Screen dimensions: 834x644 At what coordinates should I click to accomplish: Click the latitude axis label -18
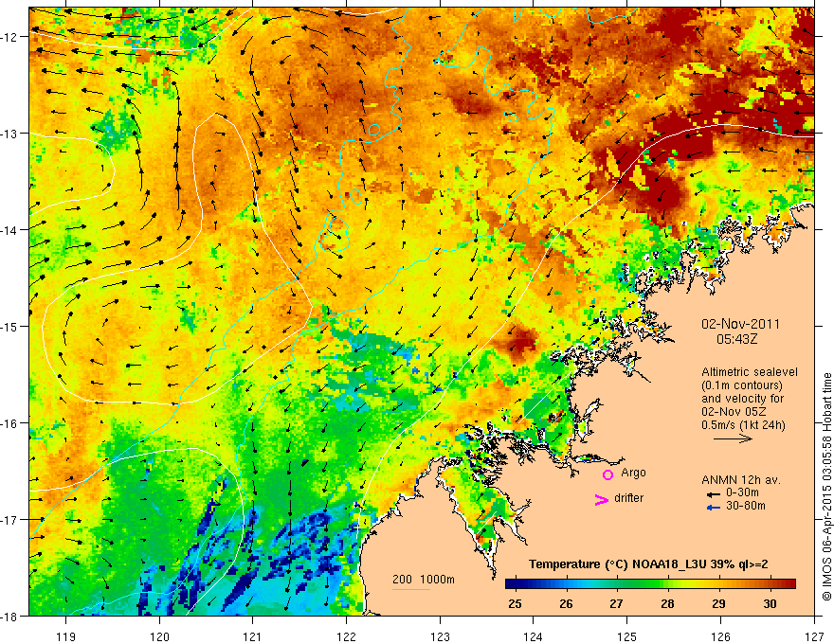[11, 616]
